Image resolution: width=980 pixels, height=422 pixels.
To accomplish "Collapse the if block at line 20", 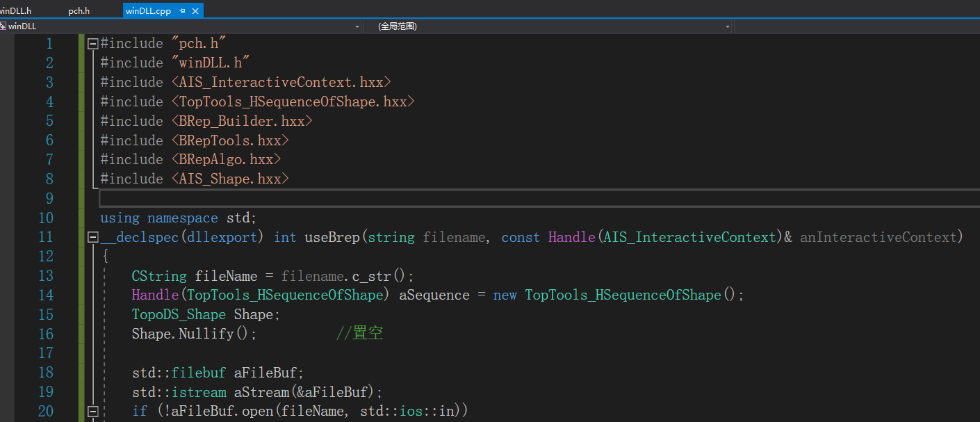I will click(92, 411).
